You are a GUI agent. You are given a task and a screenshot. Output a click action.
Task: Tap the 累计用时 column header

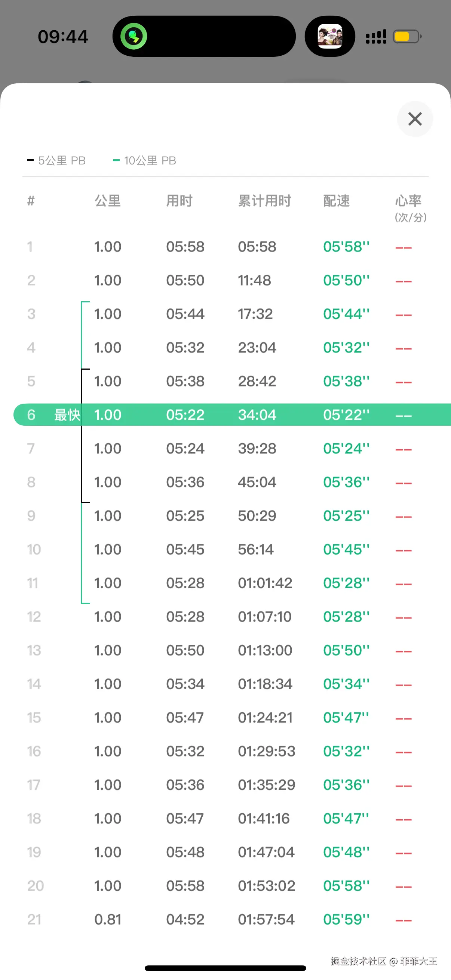click(264, 200)
